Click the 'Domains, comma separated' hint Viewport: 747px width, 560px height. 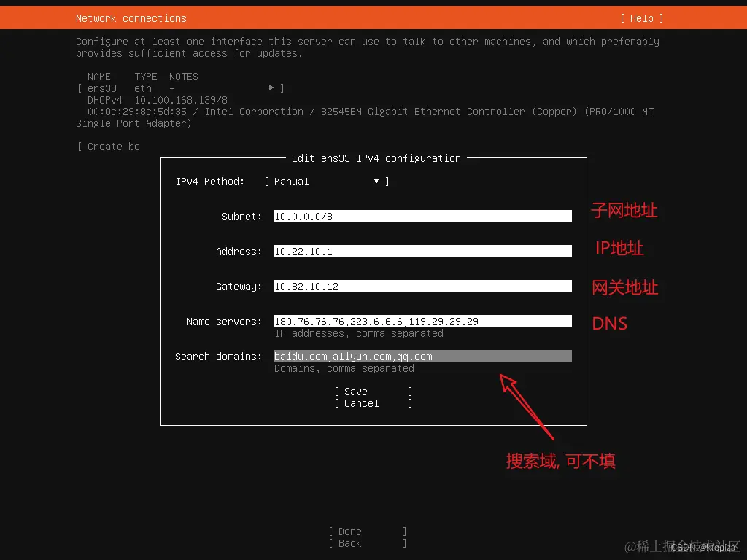344,368
